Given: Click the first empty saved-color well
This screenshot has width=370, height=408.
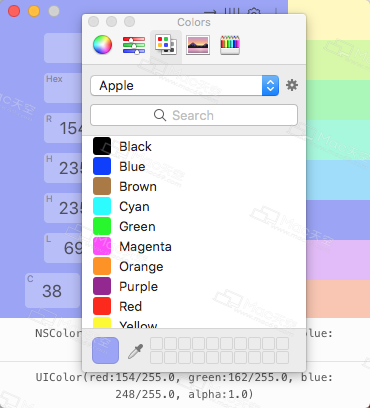Looking at the screenshot, I should click(x=157, y=343).
